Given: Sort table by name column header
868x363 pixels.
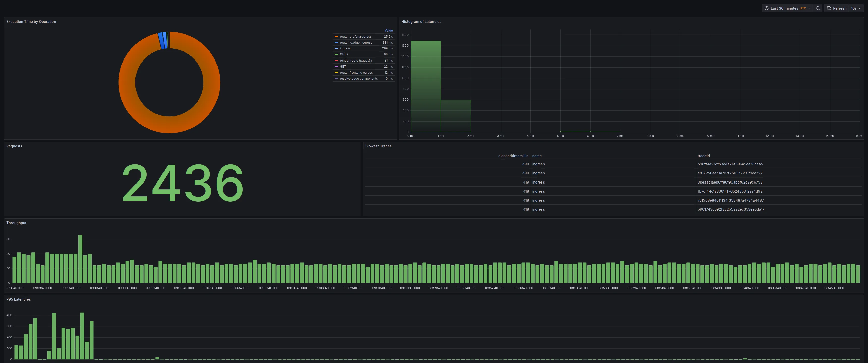Looking at the screenshot, I should click(537, 156).
